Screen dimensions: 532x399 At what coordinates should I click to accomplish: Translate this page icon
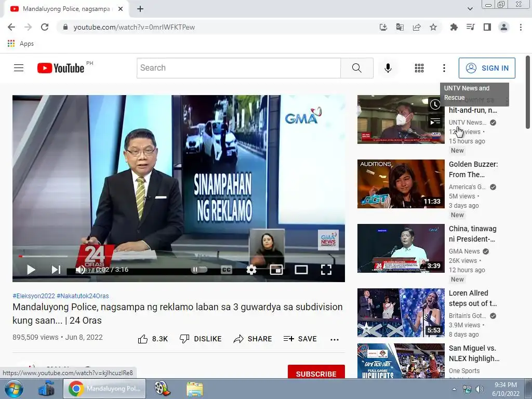[400, 27]
